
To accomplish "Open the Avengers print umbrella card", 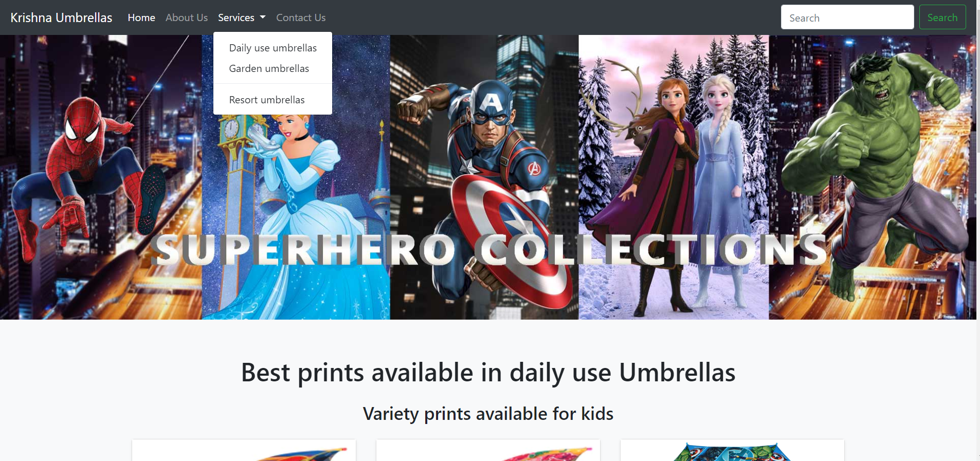I will [732, 450].
